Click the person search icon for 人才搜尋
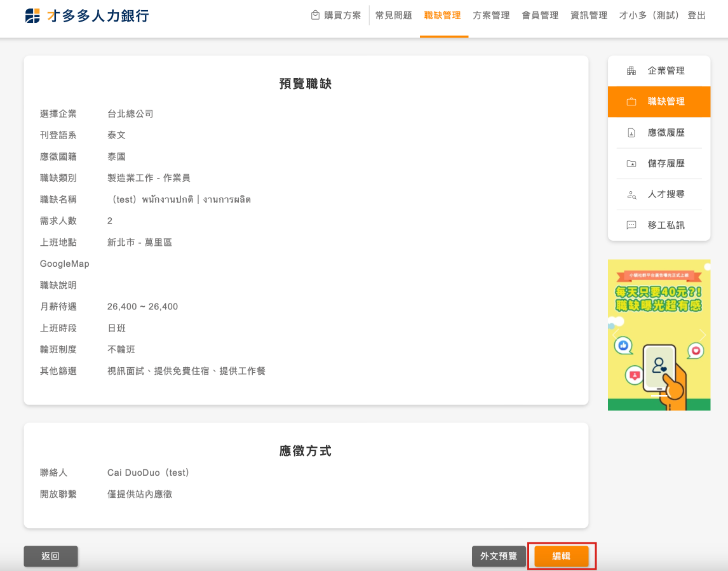Viewport: 728px width, 571px height. pyautogui.click(x=631, y=195)
